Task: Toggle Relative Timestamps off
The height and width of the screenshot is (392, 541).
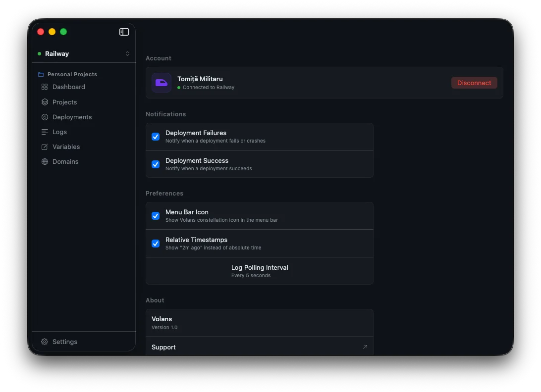Action: click(x=156, y=243)
